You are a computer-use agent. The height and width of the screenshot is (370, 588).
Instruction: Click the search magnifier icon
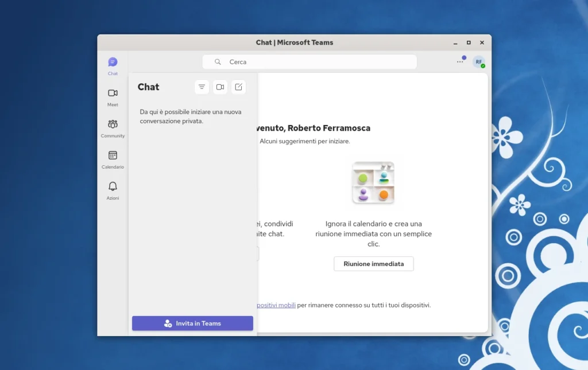click(x=217, y=61)
